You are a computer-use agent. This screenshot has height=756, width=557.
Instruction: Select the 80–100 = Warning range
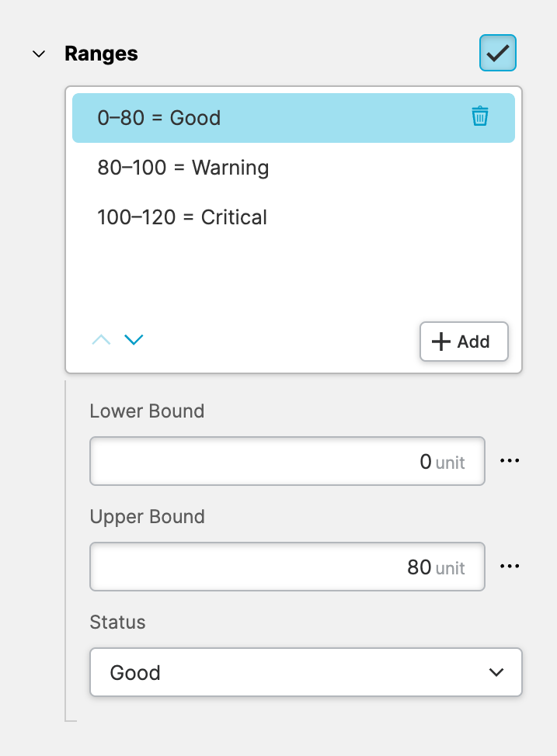(x=183, y=168)
